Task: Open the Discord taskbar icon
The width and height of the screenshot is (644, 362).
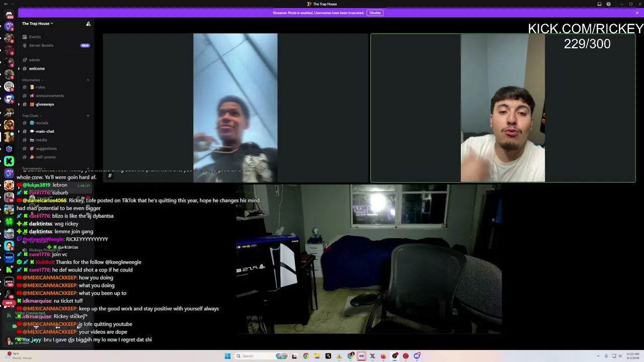Action: tap(417, 356)
